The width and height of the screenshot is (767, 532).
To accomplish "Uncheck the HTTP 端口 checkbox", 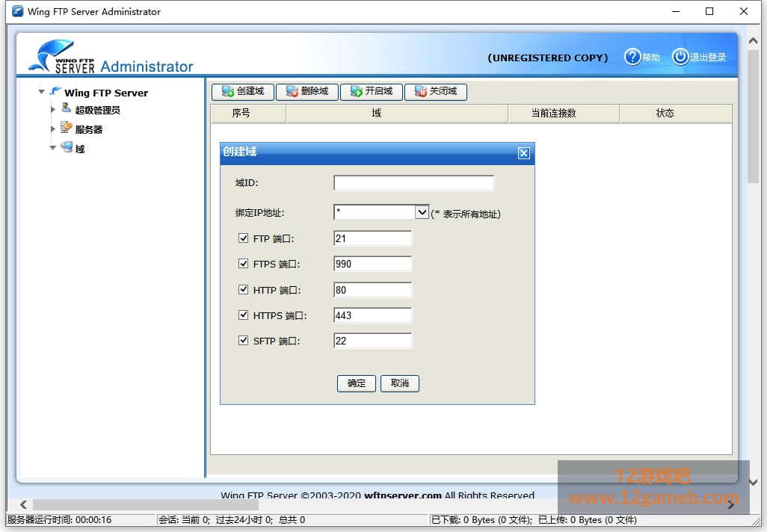I will (243, 289).
